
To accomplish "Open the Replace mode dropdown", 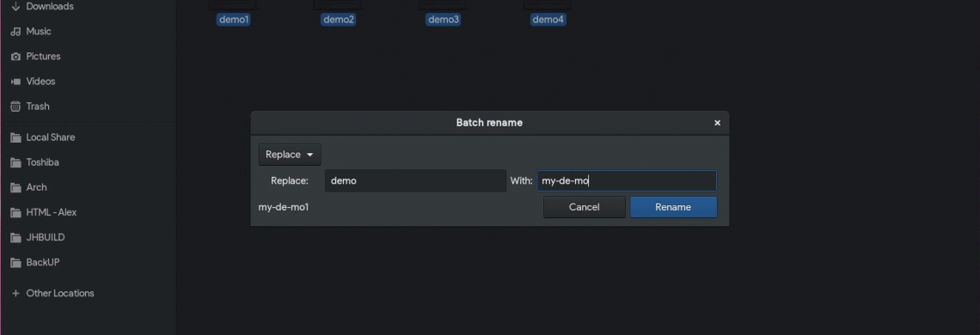I will click(x=290, y=155).
